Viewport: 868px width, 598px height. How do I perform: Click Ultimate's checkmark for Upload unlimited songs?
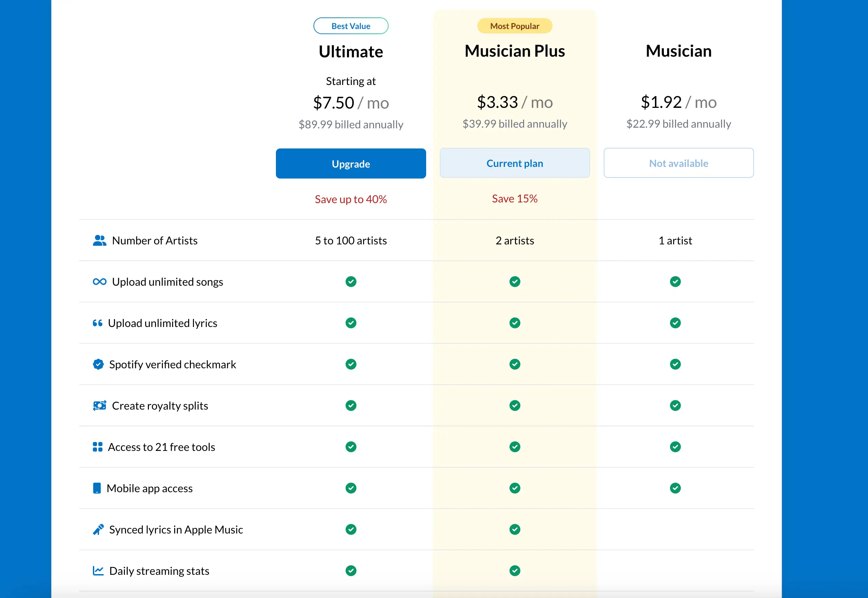tap(351, 281)
